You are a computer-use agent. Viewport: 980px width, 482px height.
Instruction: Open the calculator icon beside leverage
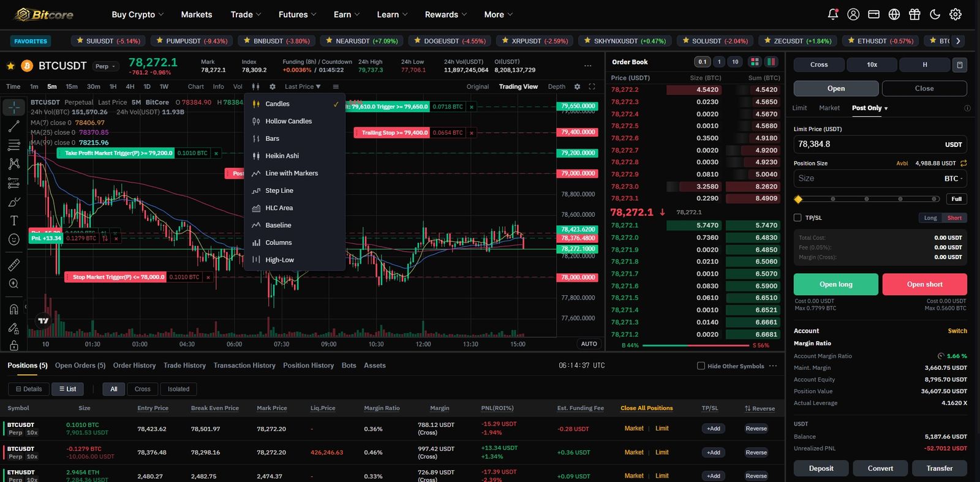pyautogui.click(x=960, y=64)
